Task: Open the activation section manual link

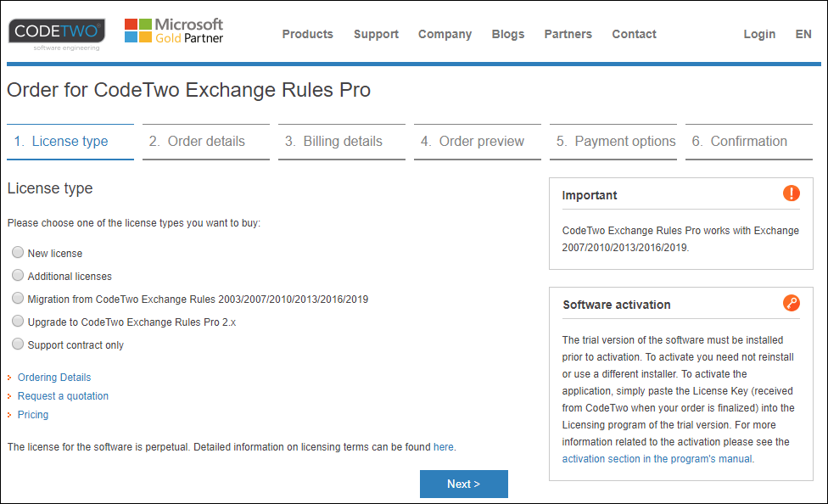Action: (657, 458)
